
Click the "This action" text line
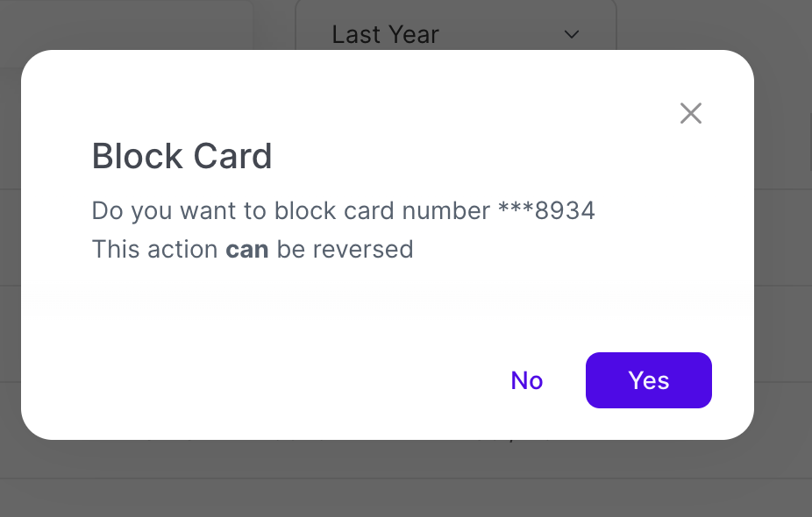[154, 250]
